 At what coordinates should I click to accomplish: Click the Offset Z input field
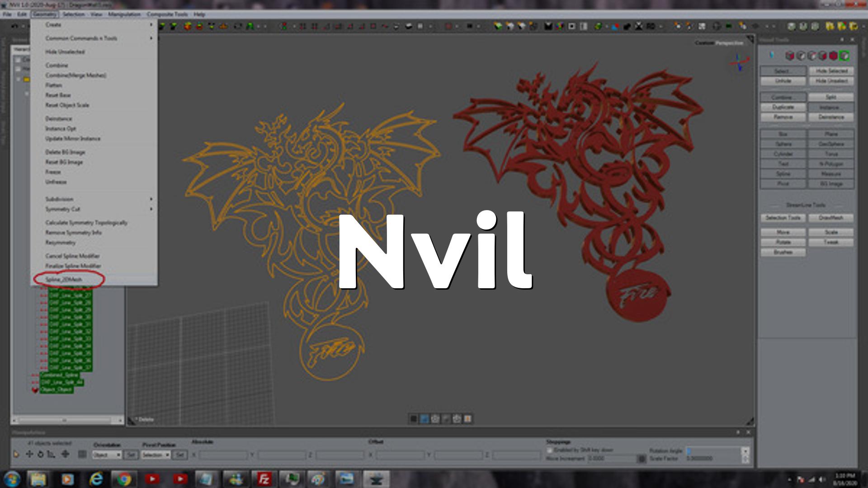[516, 455]
